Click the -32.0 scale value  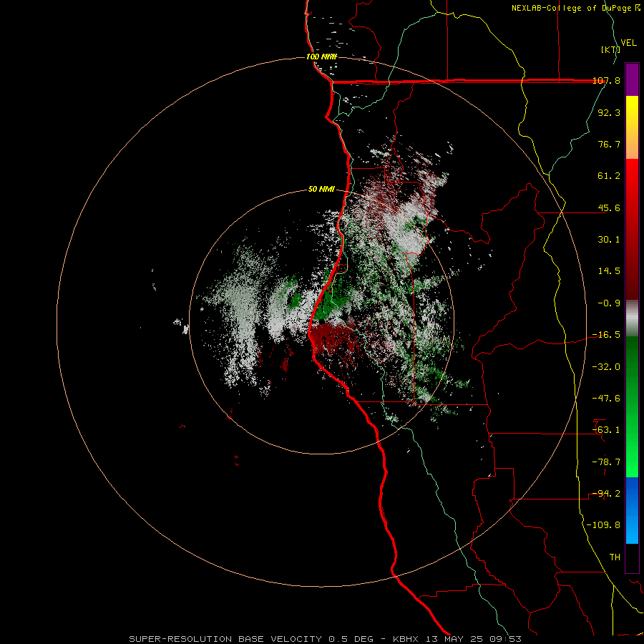[x=606, y=367]
